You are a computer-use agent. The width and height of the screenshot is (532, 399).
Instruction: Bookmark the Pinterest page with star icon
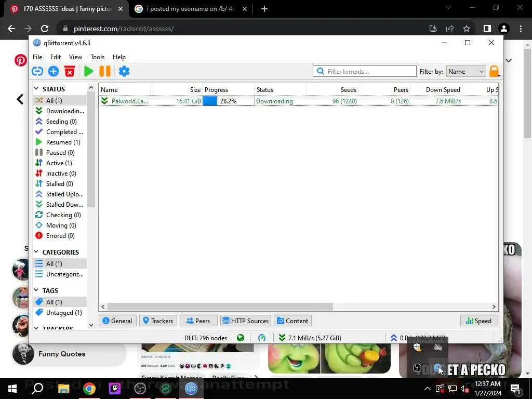(x=467, y=29)
